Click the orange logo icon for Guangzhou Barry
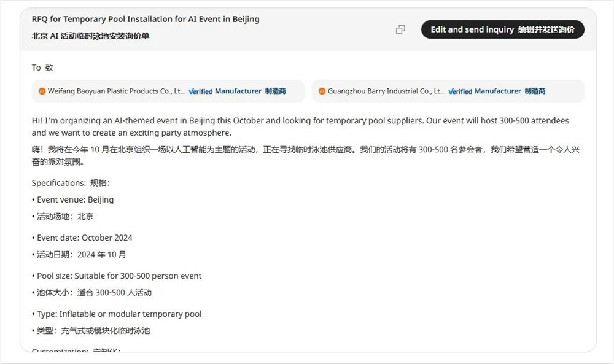Image resolution: width=614 pixels, height=364 pixels. (x=322, y=91)
